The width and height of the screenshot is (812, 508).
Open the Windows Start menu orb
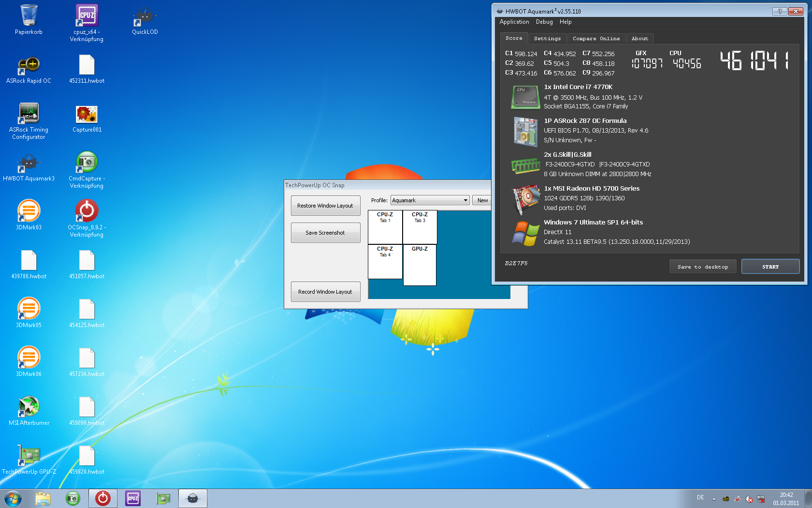tap(13, 498)
